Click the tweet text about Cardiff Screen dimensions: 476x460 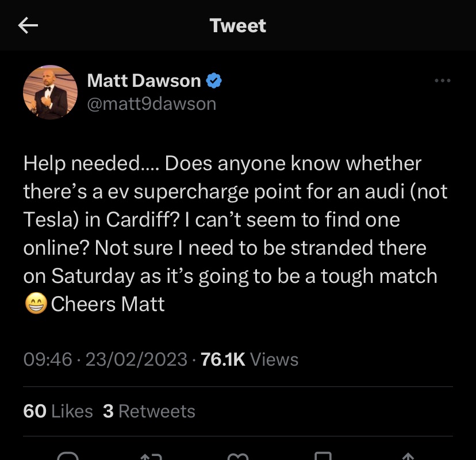tap(230, 220)
